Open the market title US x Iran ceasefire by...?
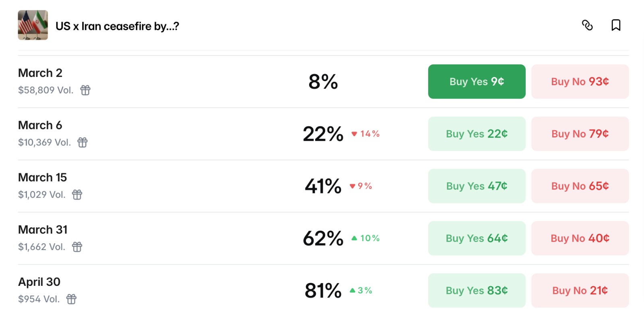 pos(117,26)
